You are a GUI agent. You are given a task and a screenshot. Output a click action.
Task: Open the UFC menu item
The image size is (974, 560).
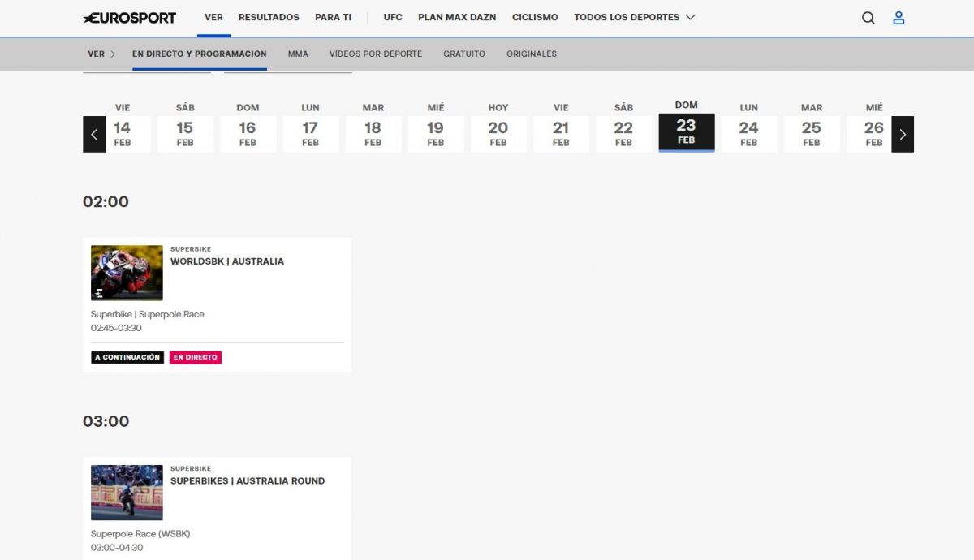point(393,17)
